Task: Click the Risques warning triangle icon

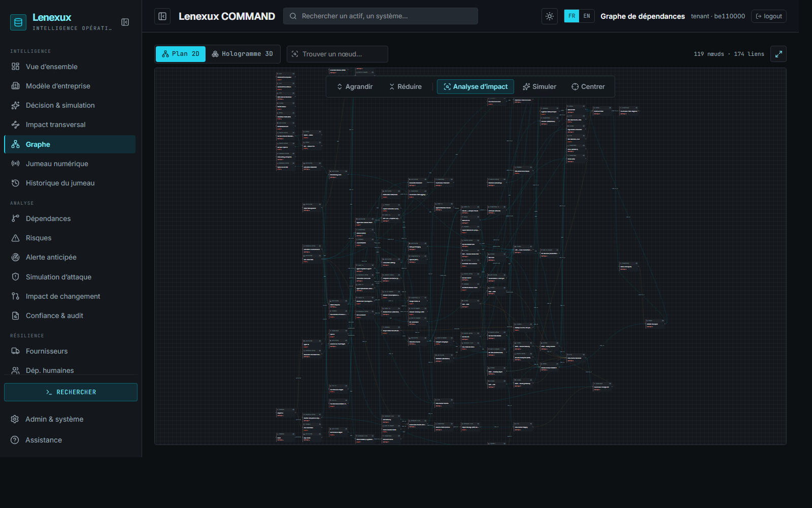Action: coord(16,238)
